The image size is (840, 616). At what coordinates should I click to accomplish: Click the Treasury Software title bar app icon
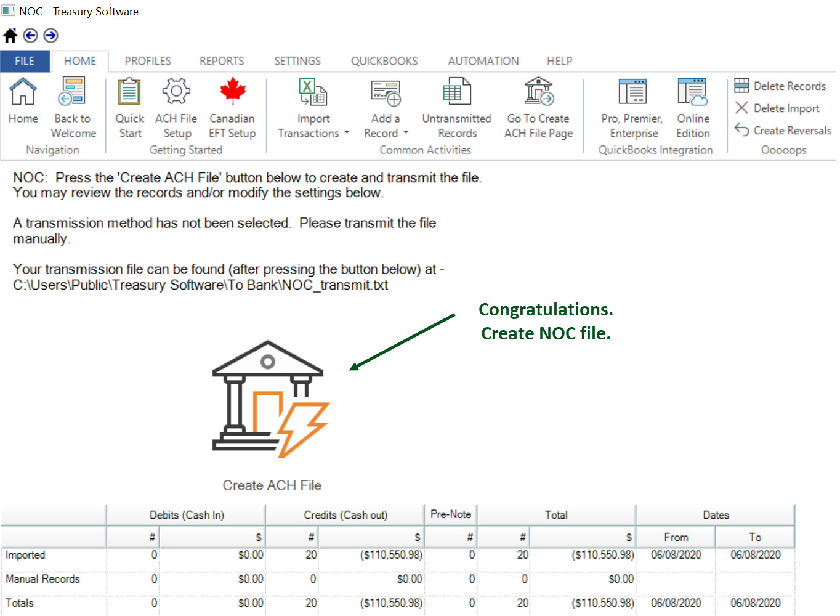point(8,10)
